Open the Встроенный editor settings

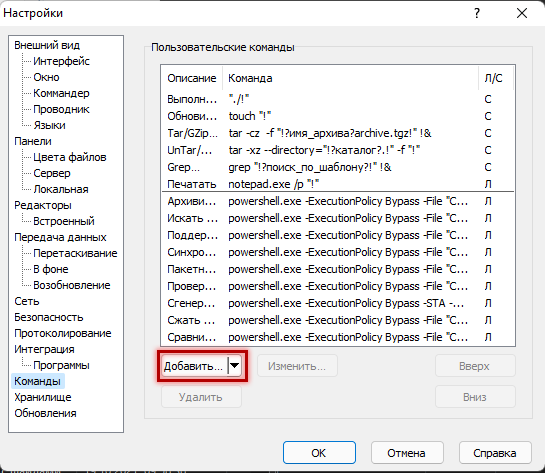tap(64, 221)
